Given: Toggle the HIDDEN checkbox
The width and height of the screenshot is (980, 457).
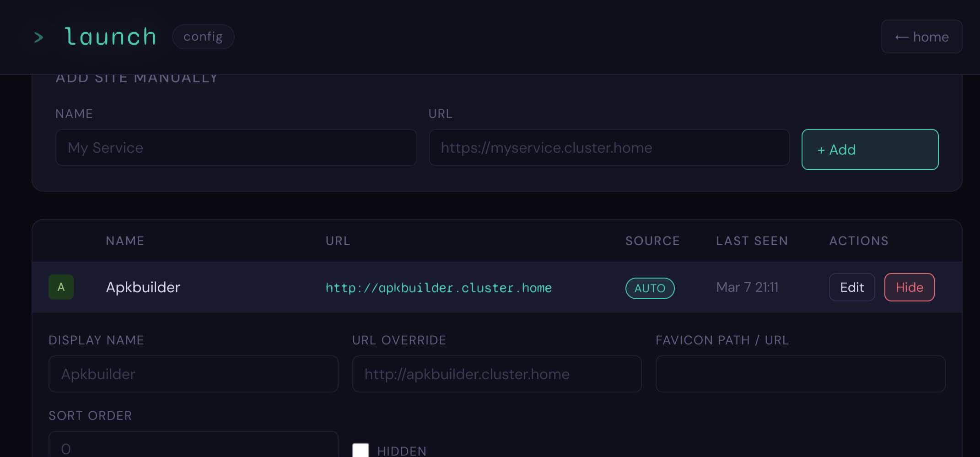Looking at the screenshot, I should (361, 451).
